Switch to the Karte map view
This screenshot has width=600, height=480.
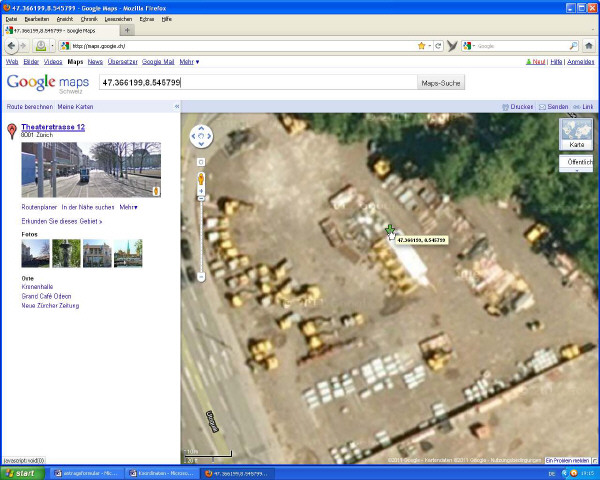click(x=576, y=134)
